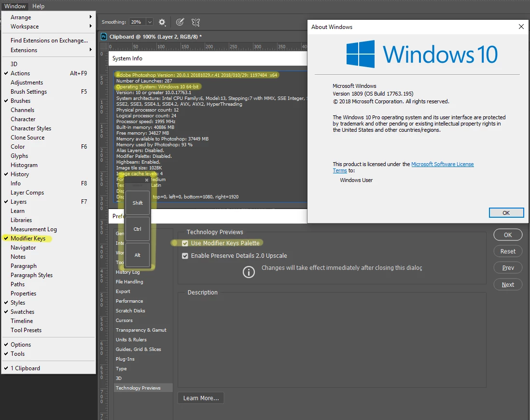Image resolution: width=530 pixels, height=420 pixels.
Task: Select Brush Settings from Window menu
Action: click(x=49, y=92)
